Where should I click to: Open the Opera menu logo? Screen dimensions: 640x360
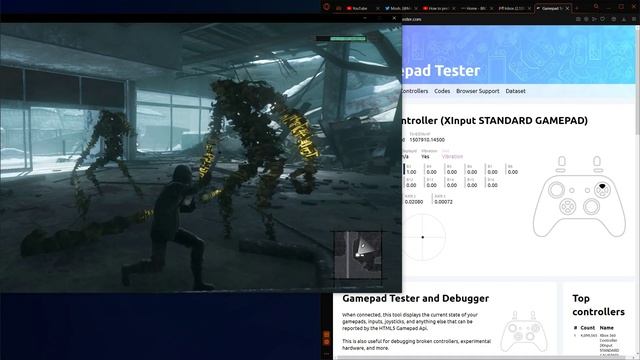[326, 7]
